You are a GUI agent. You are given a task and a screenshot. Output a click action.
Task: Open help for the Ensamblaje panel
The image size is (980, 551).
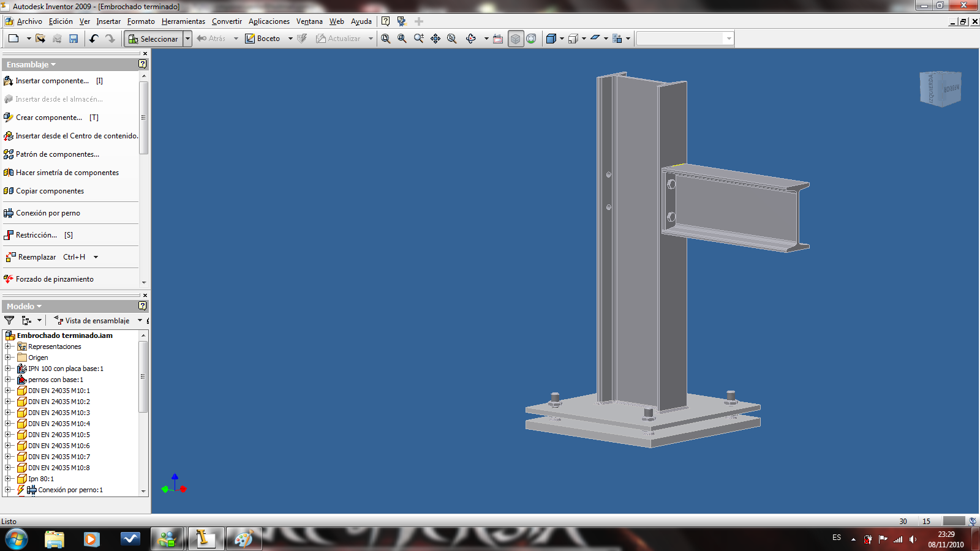143,64
